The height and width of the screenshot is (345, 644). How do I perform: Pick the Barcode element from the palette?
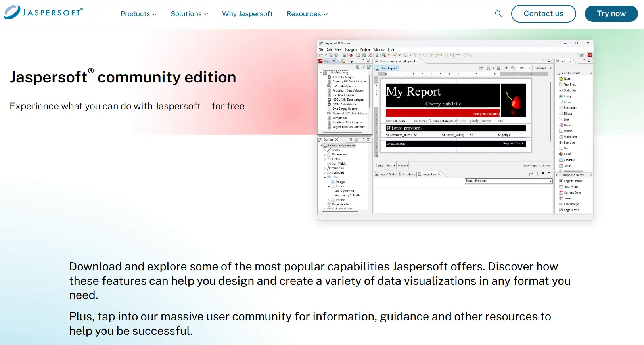(569, 142)
